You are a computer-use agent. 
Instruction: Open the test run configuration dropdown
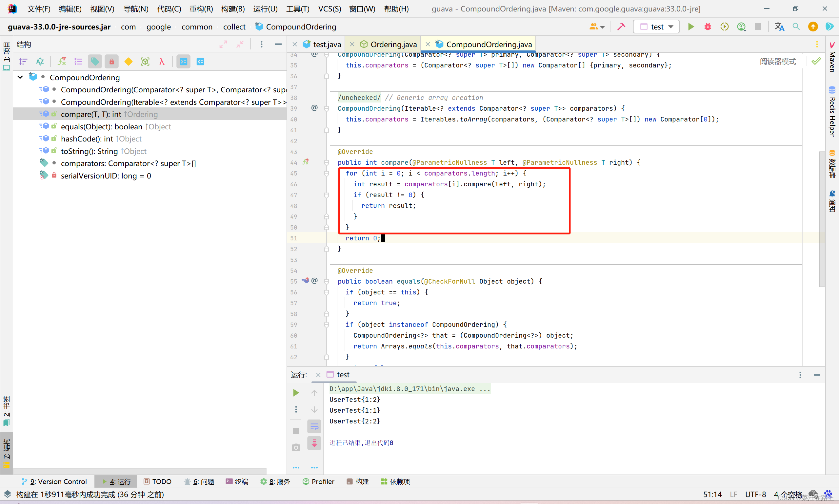click(x=656, y=27)
